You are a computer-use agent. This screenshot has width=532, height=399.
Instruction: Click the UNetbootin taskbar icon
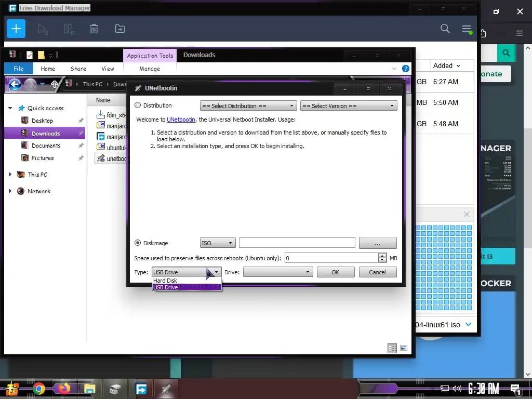coord(166,389)
